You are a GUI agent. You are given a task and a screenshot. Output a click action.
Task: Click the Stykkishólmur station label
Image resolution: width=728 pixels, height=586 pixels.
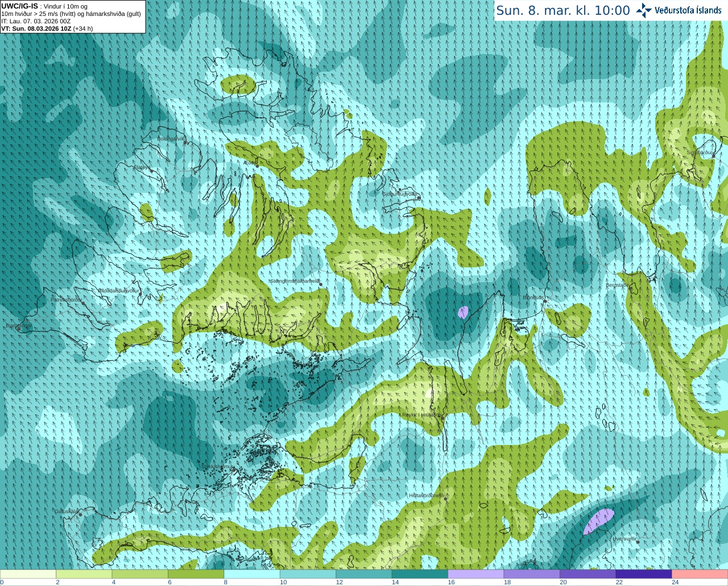(x=217, y=467)
